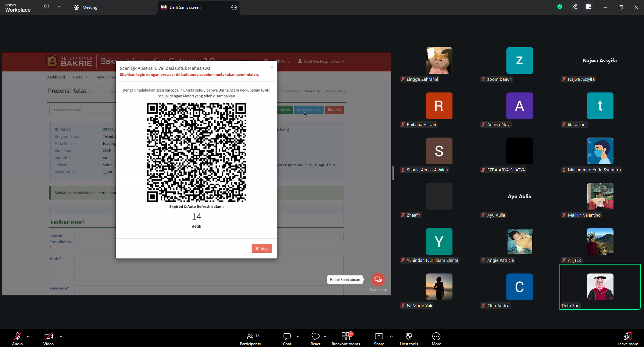Viewport: 644px width, 347px height.
Task: Select Angie Patricia's photo thumbnail
Action: (520, 241)
